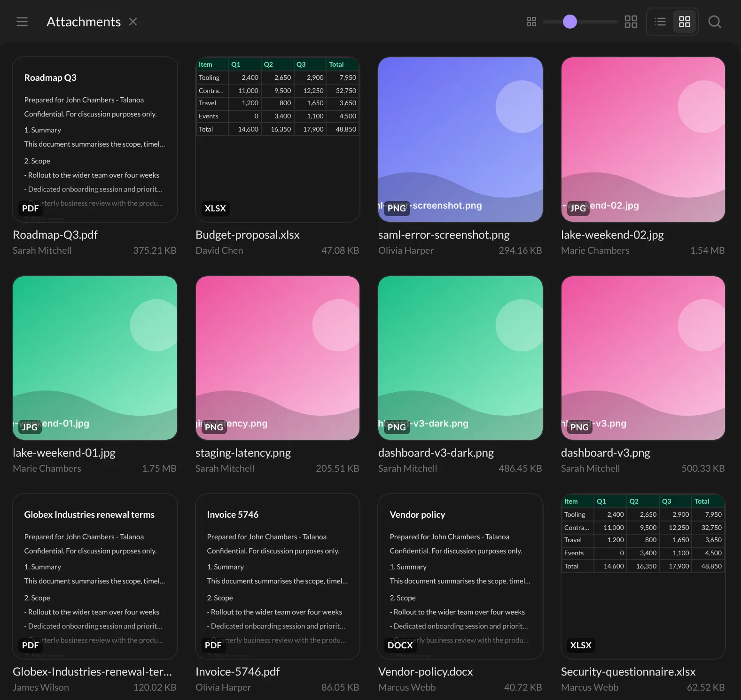741x700 pixels.
Task: Open Globex Industries renewal terms thumbnail
Action: click(95, 576)
